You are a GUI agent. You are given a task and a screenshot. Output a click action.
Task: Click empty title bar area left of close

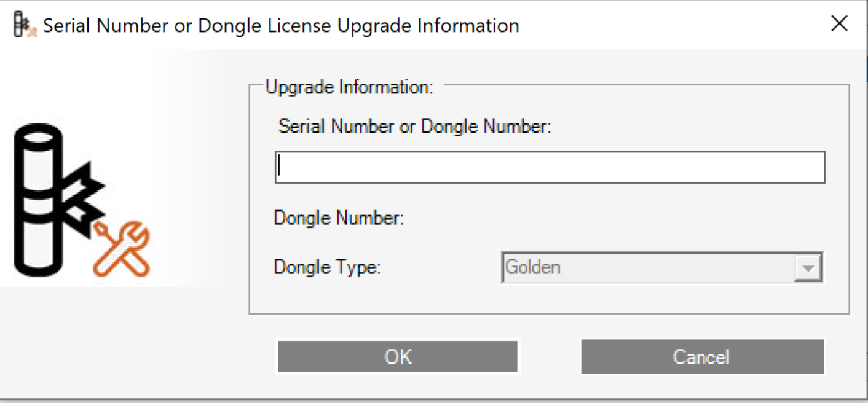point(676,26)
